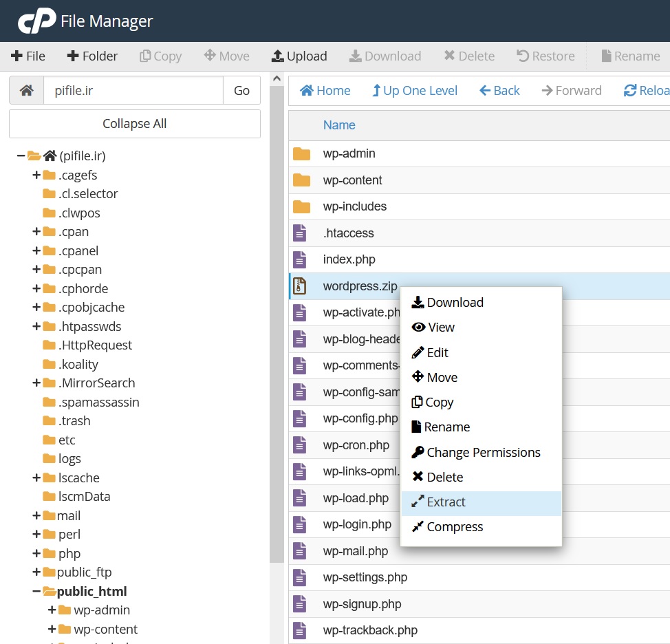Expand the .cphorde folder in tree

pos(36,288)
